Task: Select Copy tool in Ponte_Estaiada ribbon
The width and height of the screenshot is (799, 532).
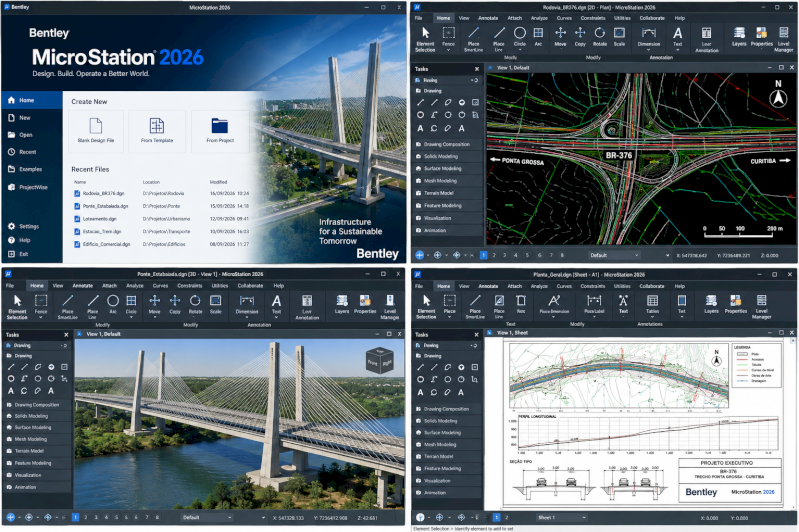Action: point(175,305)
